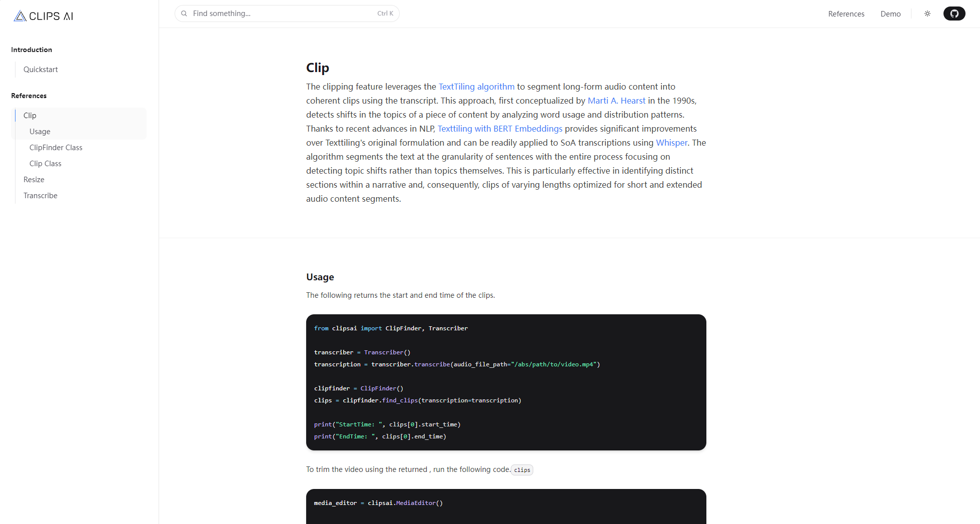This screenshot has height=524, width=980.
Task: Open Demo in the top navigation
Action: (890, 14)
